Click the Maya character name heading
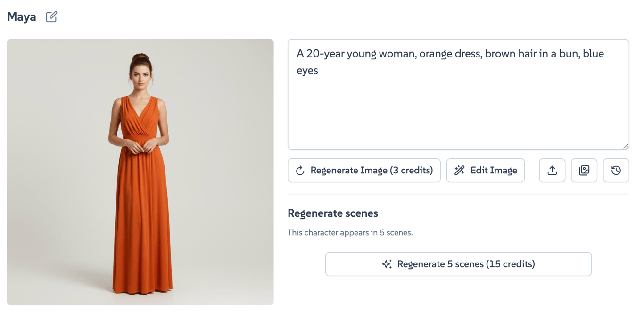 coord(22,17)
